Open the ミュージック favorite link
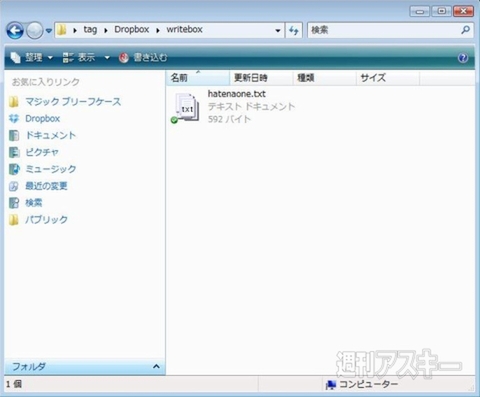480x397 pixels. coord(51,169)
